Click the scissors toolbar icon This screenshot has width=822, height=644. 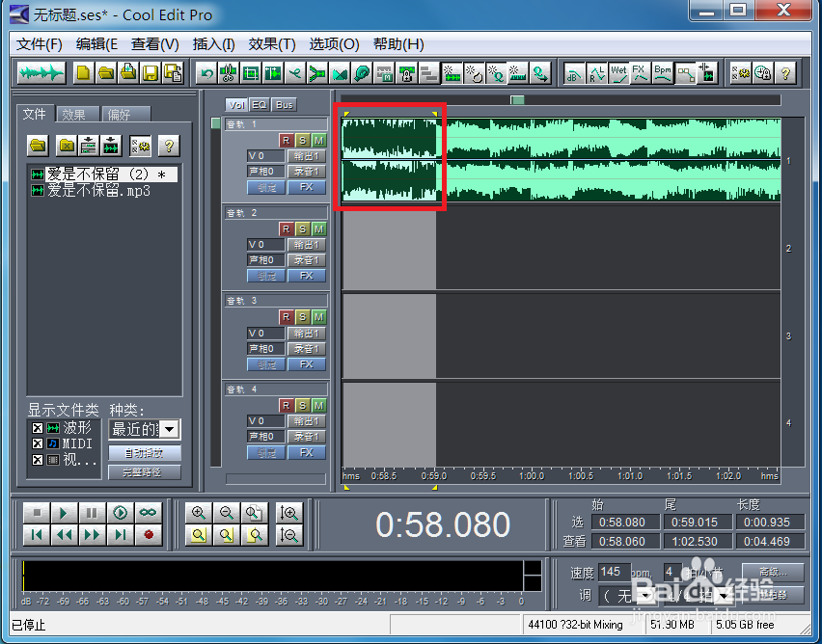(228, 73)
